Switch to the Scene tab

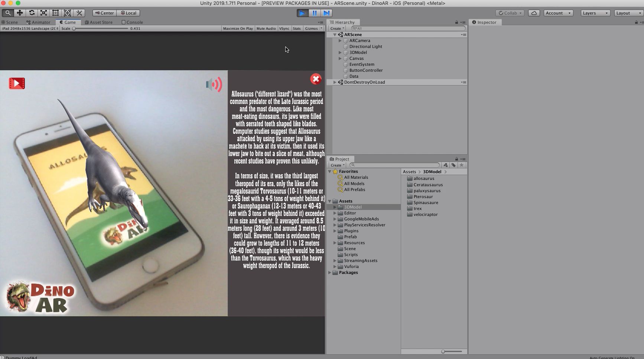[10, 22]
